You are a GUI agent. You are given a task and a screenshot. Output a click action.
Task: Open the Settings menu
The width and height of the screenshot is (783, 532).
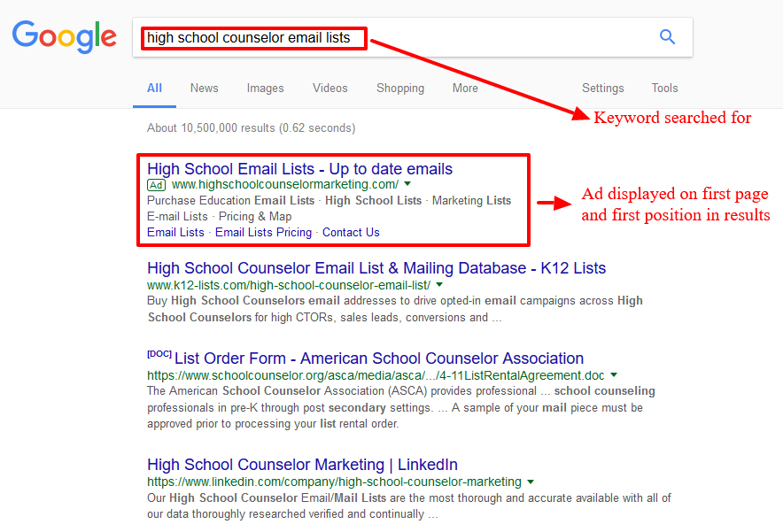coord(602,88)
